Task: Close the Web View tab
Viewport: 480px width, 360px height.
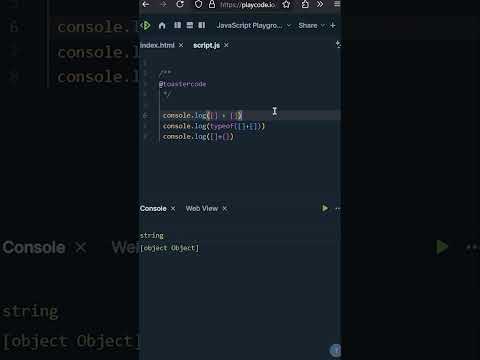Action: point(225,209)
